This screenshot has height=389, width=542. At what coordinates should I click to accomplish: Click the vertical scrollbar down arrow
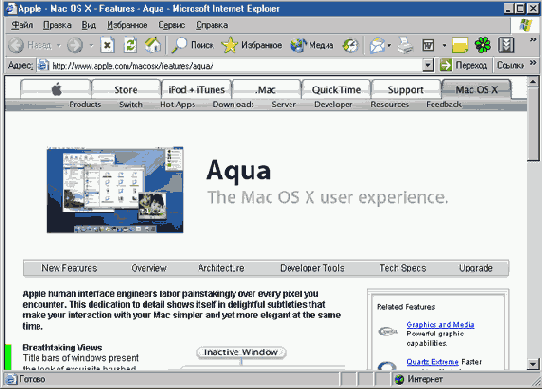533,364
